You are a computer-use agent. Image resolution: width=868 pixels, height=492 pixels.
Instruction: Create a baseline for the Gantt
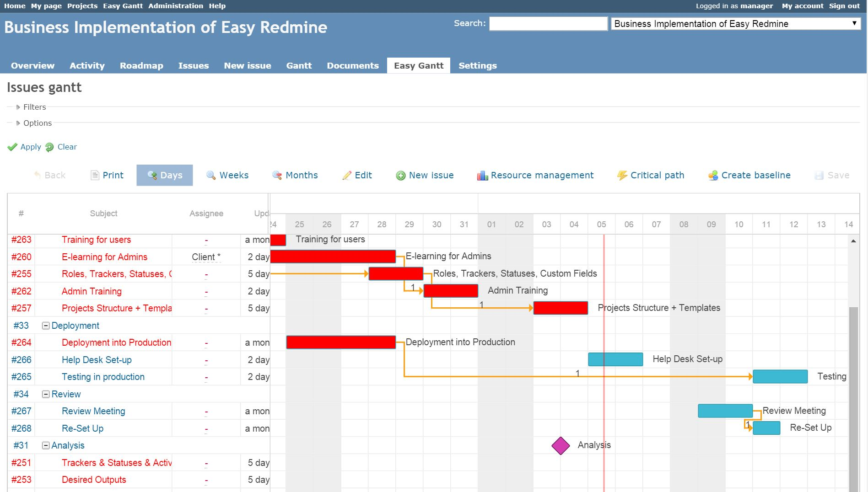749,175
